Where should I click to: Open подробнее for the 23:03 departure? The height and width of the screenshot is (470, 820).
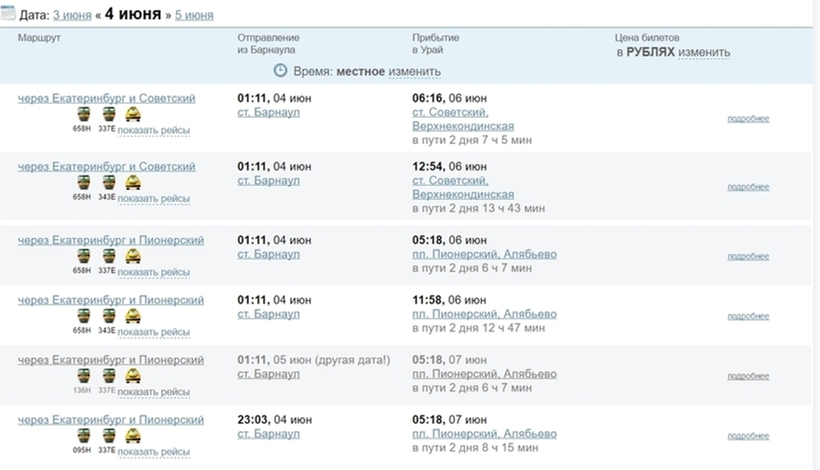coord(748,436)
